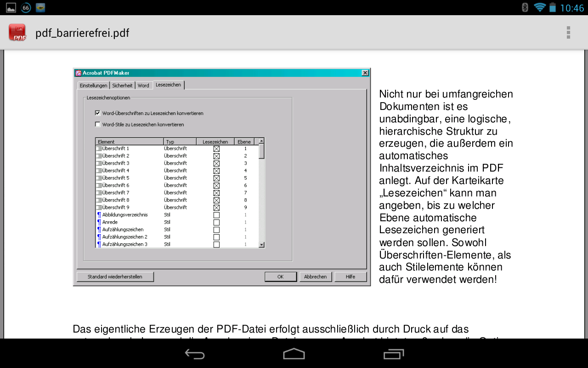Check the Lesezeichen box for Aufzählungszeichen 2
The width and height of the screenshot is (588, 368).
point(216,237)
